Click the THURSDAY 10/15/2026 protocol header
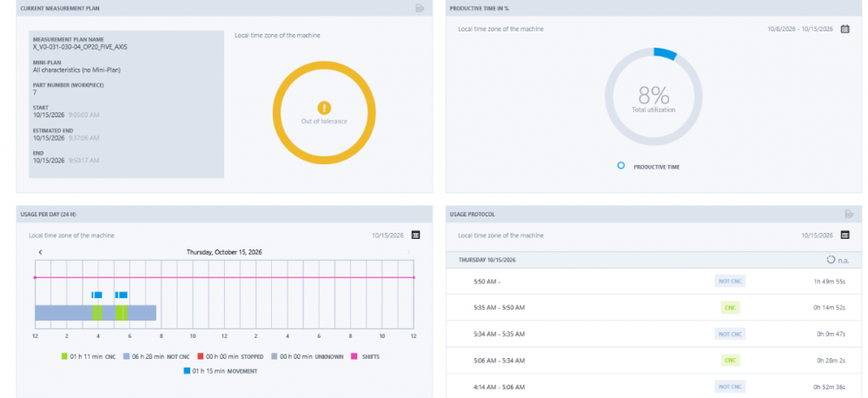This screenshot has width=868, height=398. pos(487,260)
